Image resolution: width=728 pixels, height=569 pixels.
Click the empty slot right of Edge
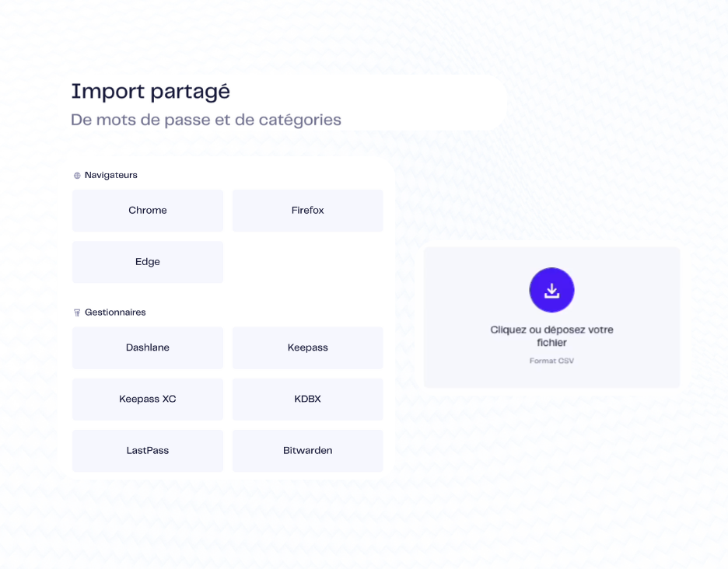(x=307, y=262)
